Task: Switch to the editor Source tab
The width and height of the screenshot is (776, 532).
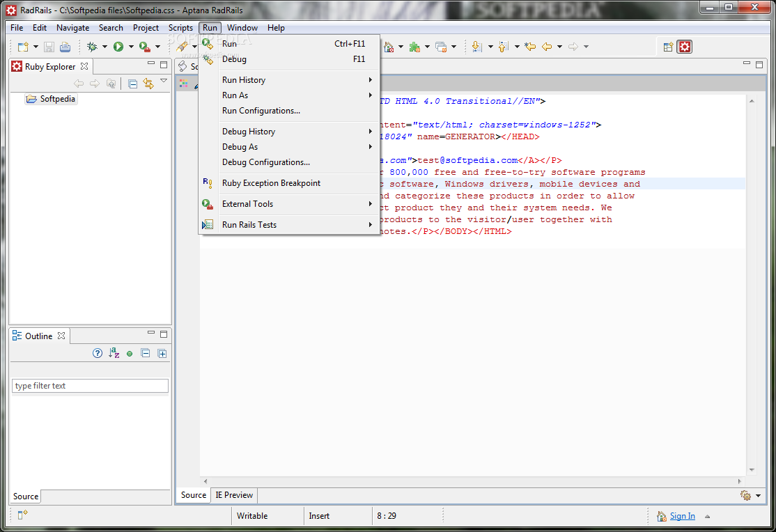Action: 194,495
